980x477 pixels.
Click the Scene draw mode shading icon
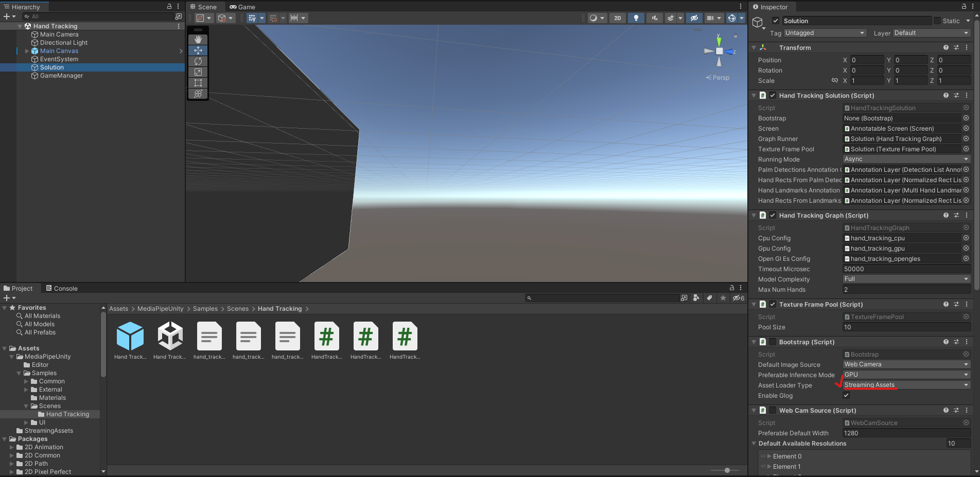pyautogui.click(x=593, y=18)
